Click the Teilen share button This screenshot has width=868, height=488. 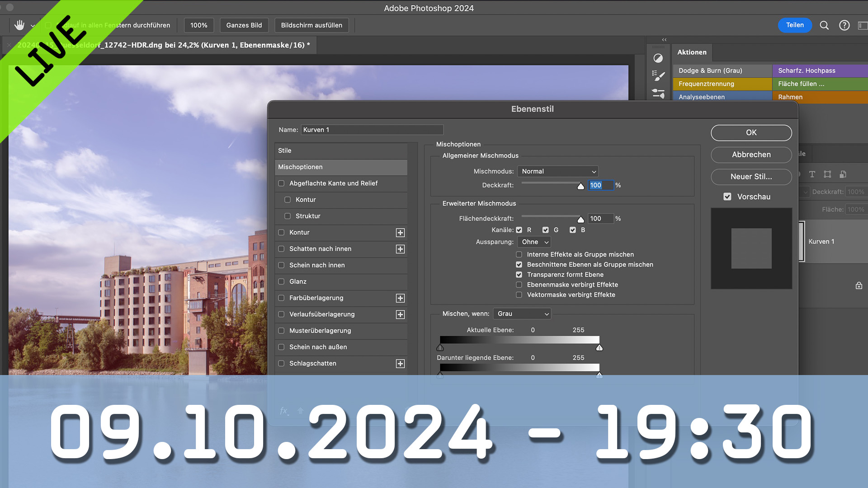tap(795, 25)
